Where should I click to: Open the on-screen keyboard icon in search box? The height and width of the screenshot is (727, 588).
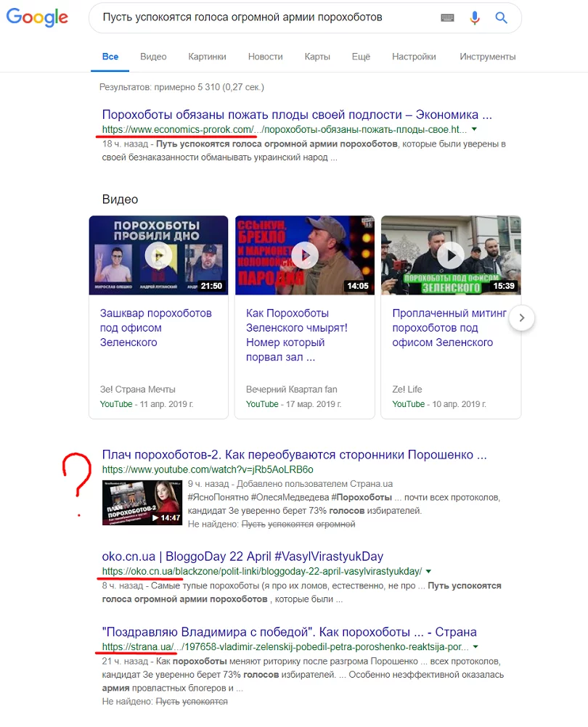tap(447, 17)
